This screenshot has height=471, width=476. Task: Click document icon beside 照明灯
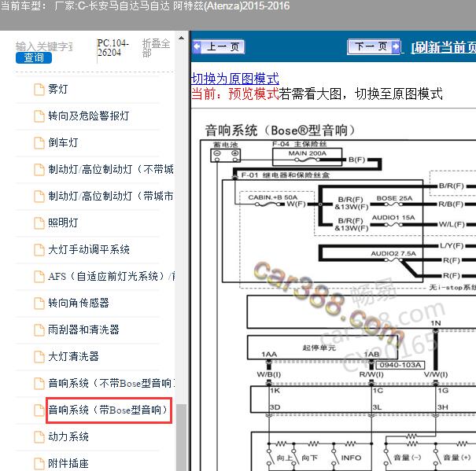tap(39, 223)
